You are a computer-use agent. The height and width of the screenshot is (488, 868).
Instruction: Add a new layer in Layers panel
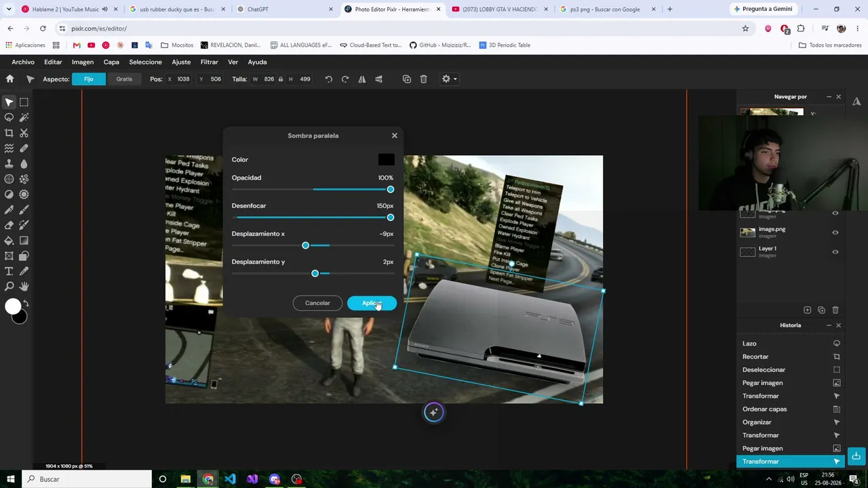(807, 310)
